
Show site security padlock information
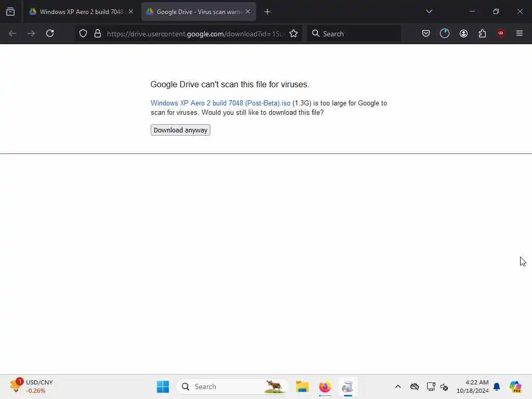coord(98,34)
